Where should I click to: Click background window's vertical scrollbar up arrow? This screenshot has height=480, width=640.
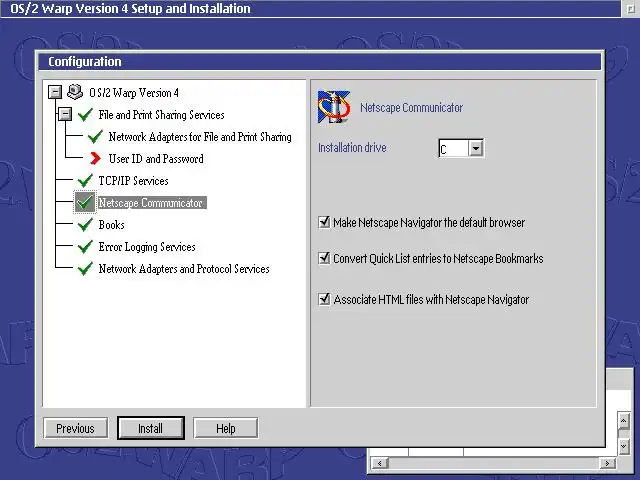click(623, 420)
